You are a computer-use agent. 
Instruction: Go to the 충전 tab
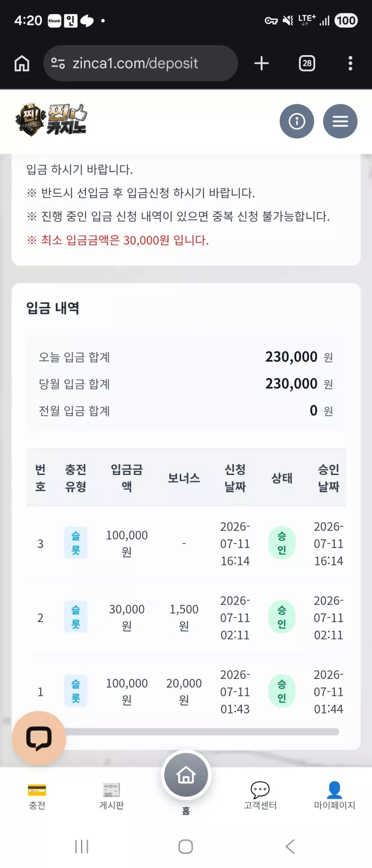coord(37,796)
